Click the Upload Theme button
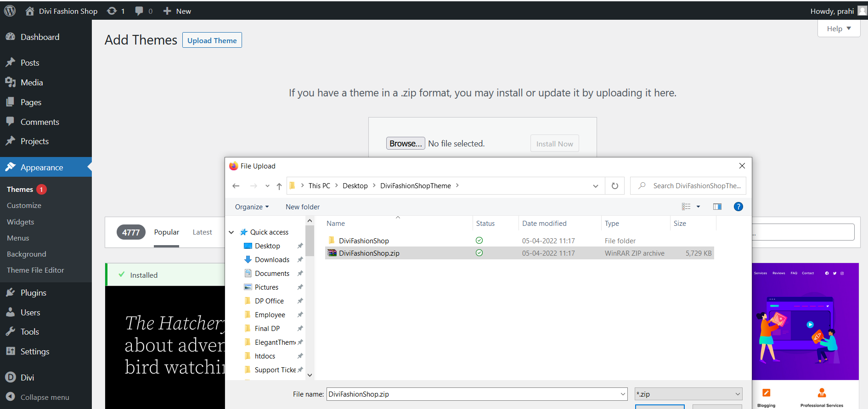 point(212,40)
